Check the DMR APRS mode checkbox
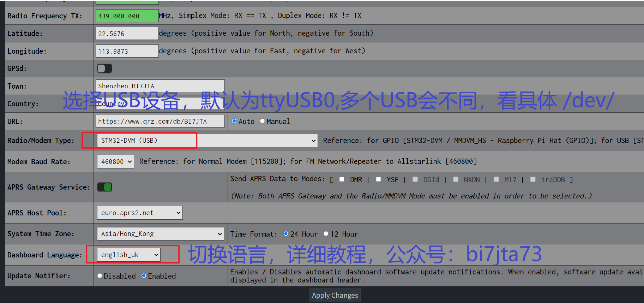 (x=342, y=179)
